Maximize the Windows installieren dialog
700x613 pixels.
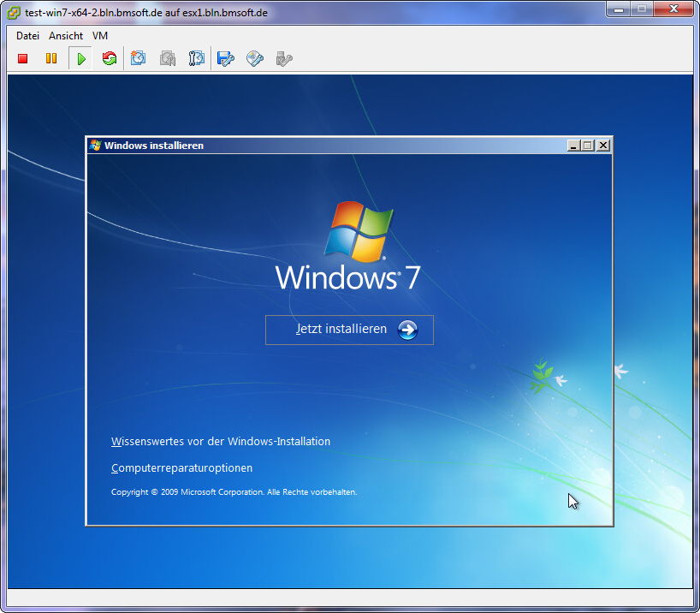click(588, 146)
